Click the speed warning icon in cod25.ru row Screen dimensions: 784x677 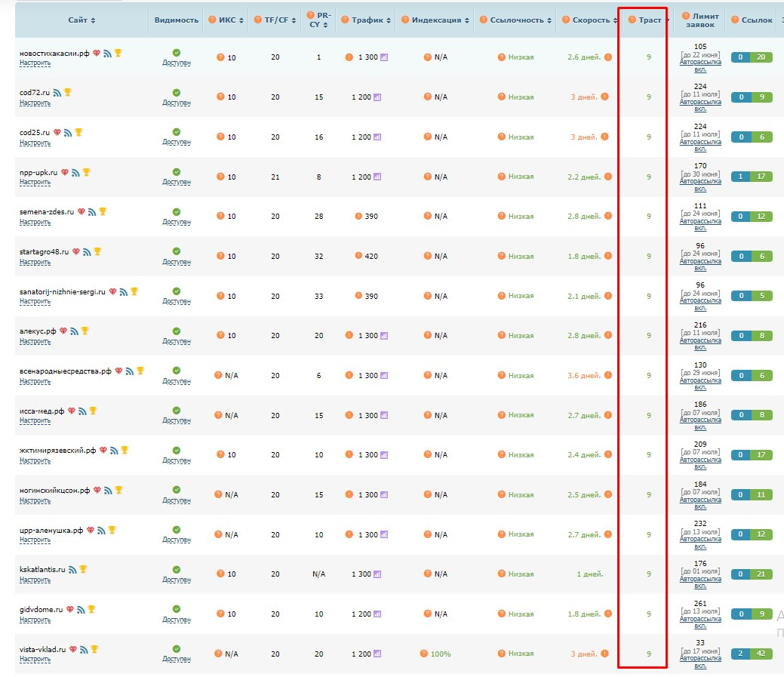604,137
